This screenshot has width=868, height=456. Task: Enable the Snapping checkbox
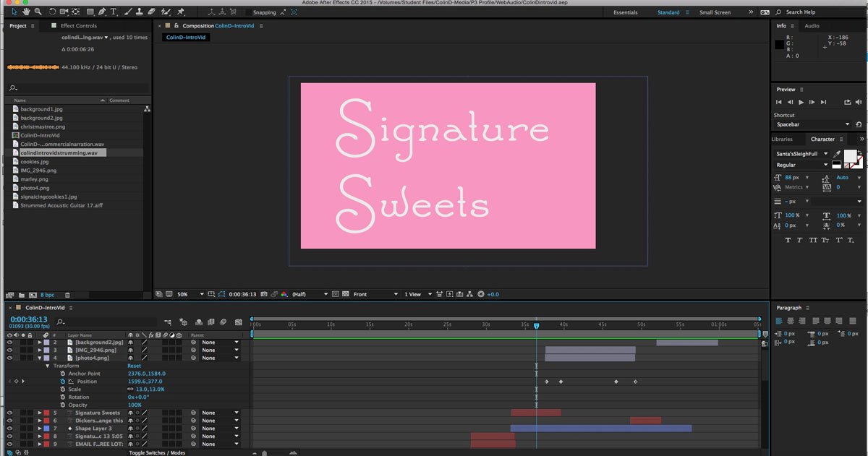click(x=249, y=12)
